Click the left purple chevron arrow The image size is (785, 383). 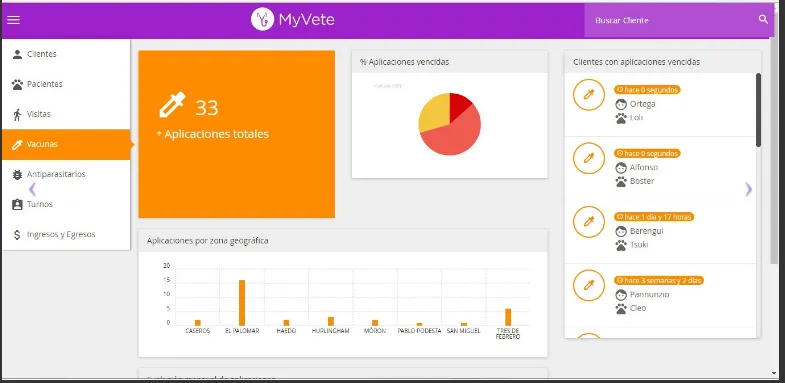[33, 189]
